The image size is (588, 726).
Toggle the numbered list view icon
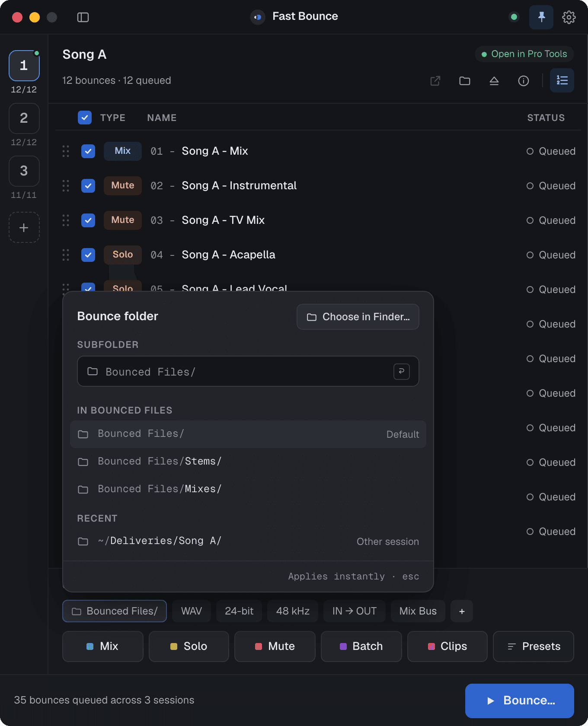[x=562, y=80]
